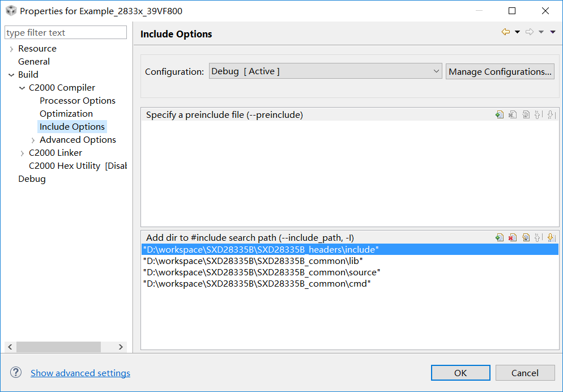This screenshot has height=392, width=563.
Task: Open Show advanced settings link
Action: coord(80,373)
